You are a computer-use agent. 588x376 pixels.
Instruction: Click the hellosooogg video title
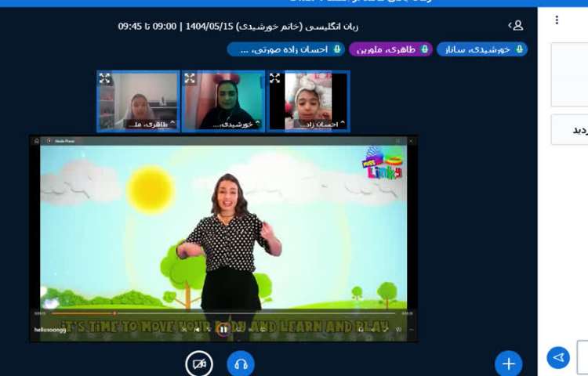[50, 330]
